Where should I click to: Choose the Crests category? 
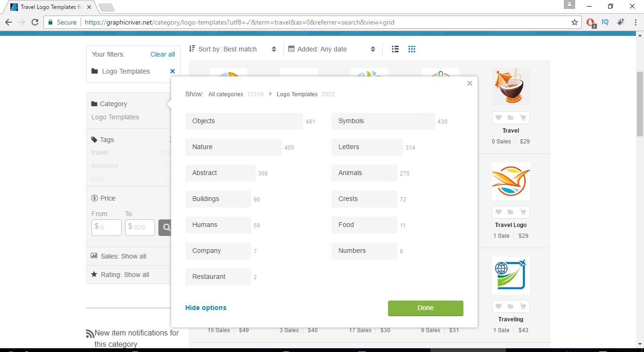click(364, 199)
